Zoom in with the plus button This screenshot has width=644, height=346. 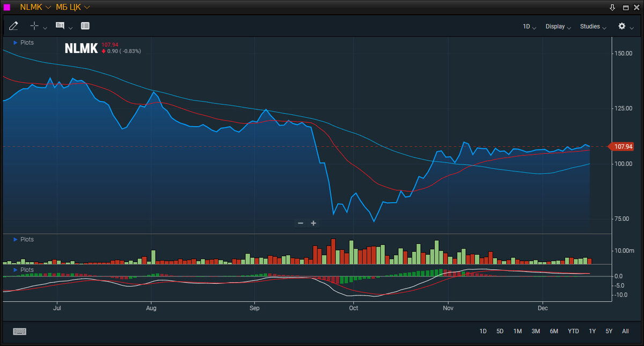313,223
